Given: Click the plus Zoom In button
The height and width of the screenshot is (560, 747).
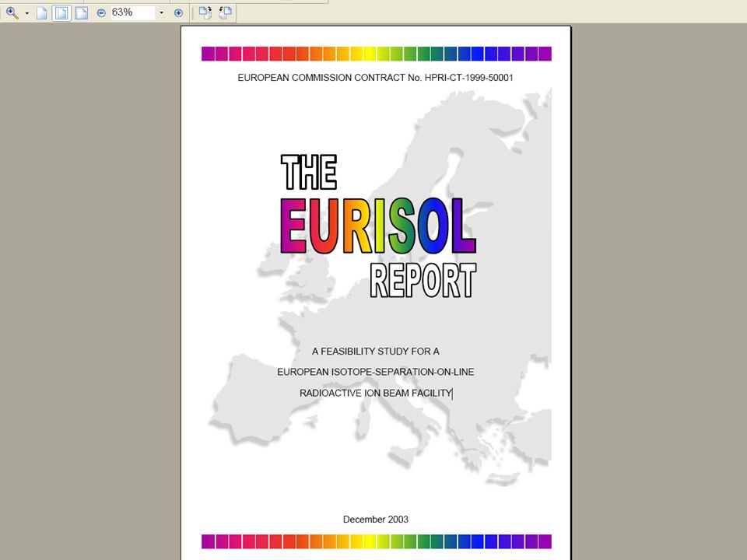Looking at the screenshot, I should [178, 13].
